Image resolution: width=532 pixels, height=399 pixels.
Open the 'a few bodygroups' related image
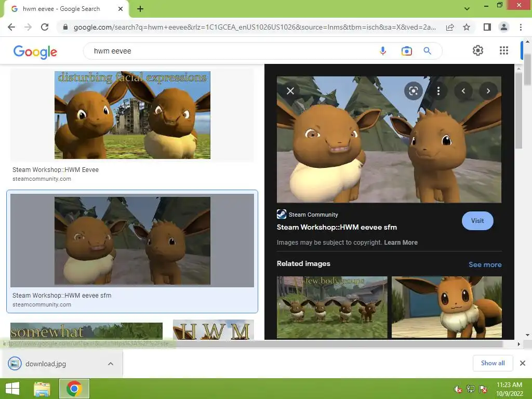click(x=332, y=307)
